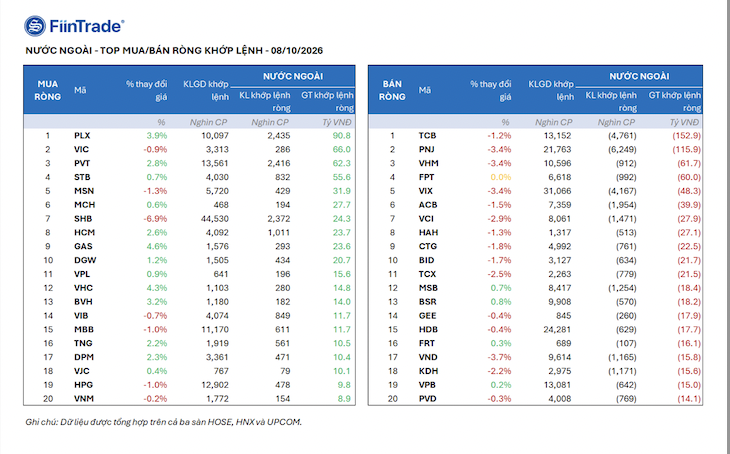Click the VPL ticker symbol
Viewport: 730px width, 454px height.
click(82, 274)
